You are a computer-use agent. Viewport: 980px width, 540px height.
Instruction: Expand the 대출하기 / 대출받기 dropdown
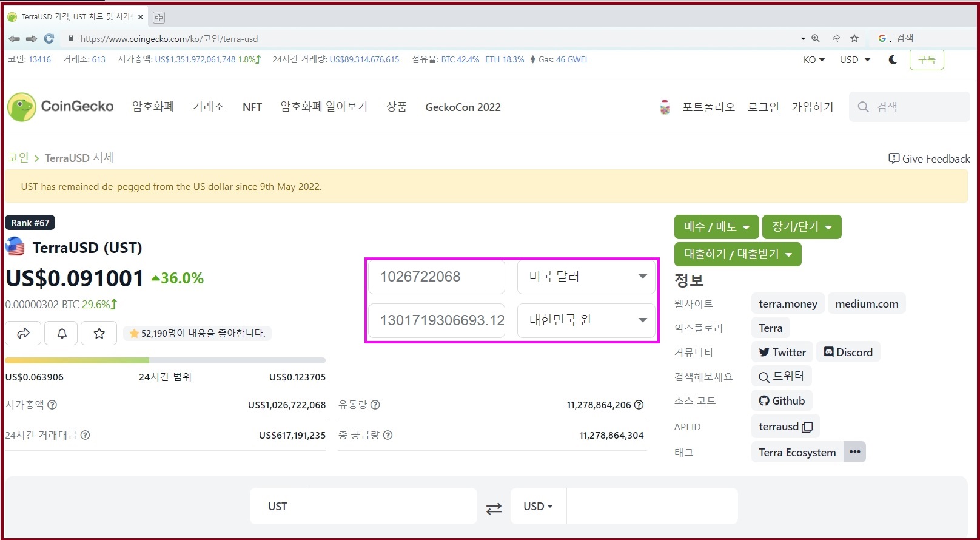tap(738, 254)
